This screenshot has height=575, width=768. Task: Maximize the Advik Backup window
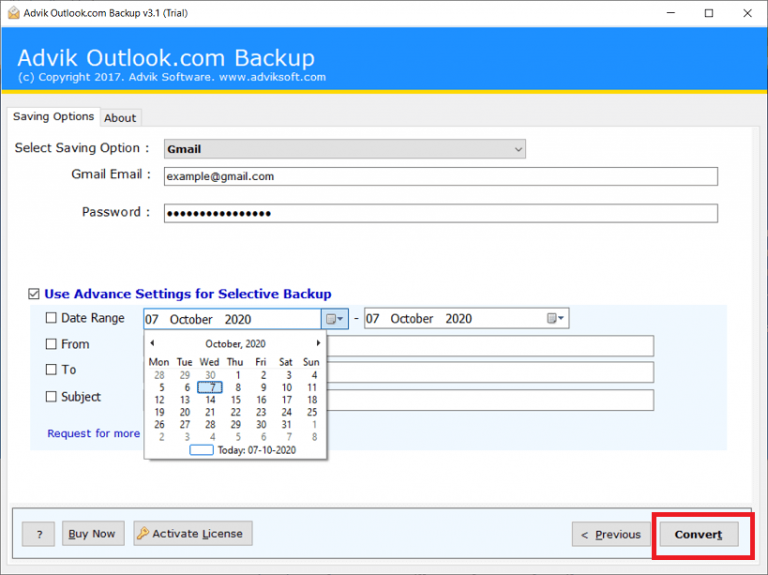coord(709,13)
